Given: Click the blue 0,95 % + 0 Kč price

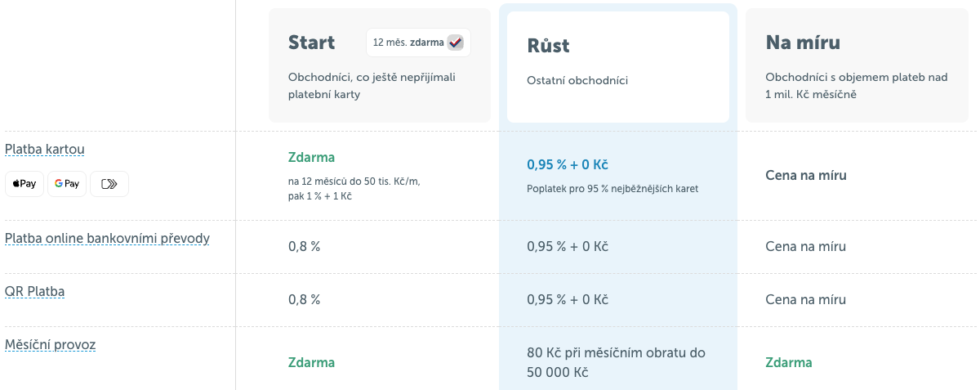Looking at the screenshot, I should click(567, 164).
